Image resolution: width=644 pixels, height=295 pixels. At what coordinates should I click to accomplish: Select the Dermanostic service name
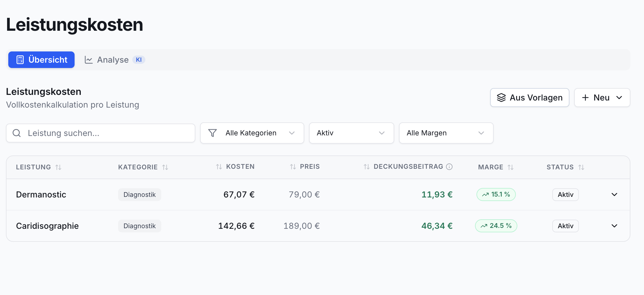(41, 194)
